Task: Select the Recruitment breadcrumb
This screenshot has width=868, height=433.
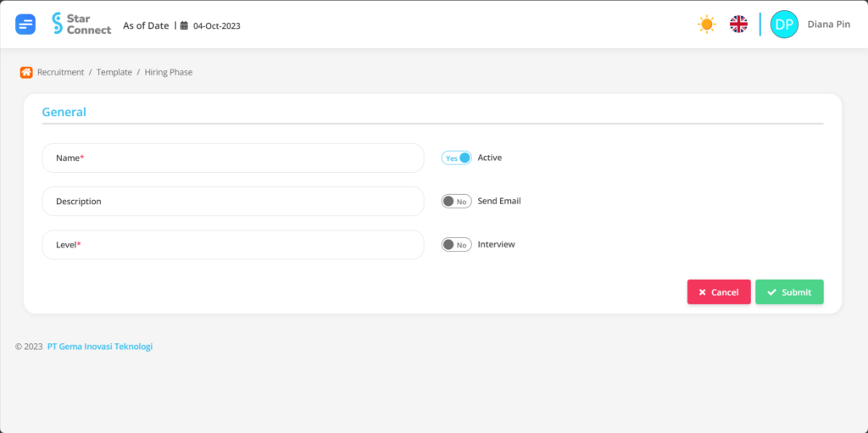Action: (61, 72)
